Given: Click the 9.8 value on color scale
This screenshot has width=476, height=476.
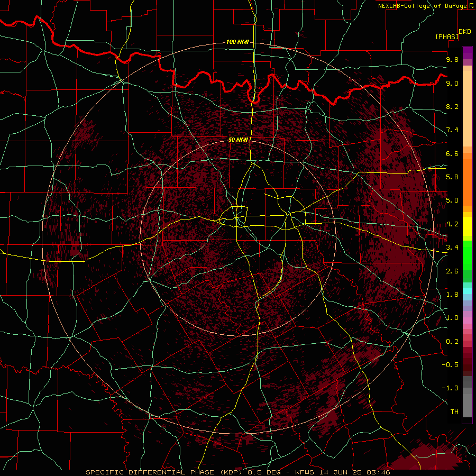Looking at the screenshot, I should [452, 59].
